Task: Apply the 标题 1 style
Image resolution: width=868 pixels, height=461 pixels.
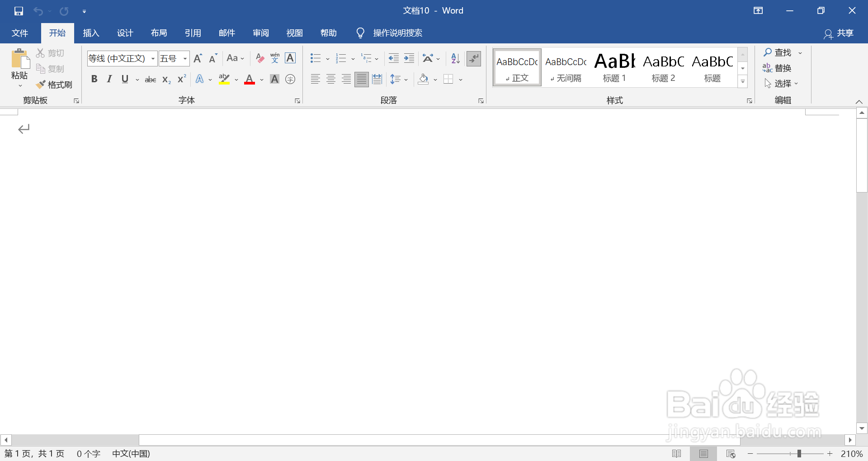Action: tap(614, 68)
